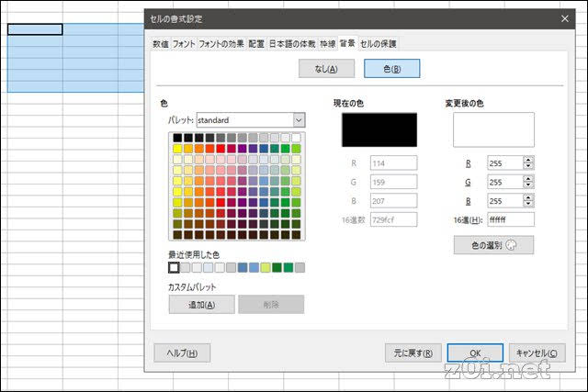The image size is (588, 392).
Task: Open the フォント tab
Action: (184, 44)
